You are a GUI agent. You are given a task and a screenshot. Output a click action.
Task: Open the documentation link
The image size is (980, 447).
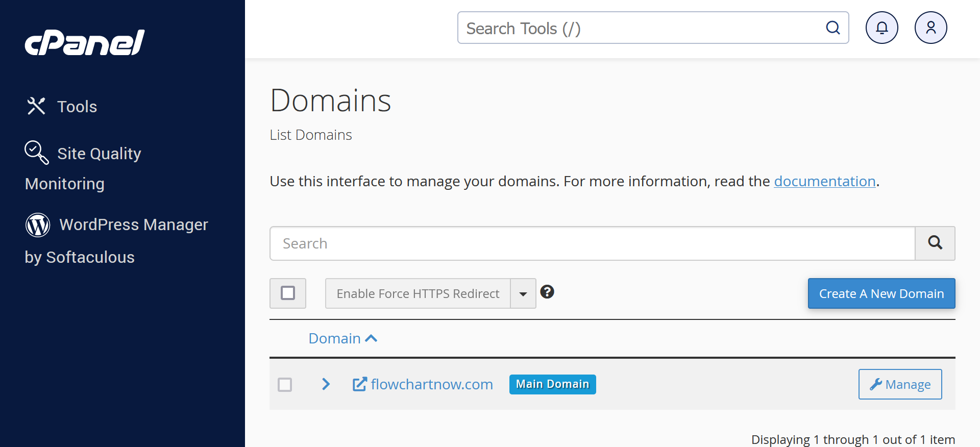825,181
